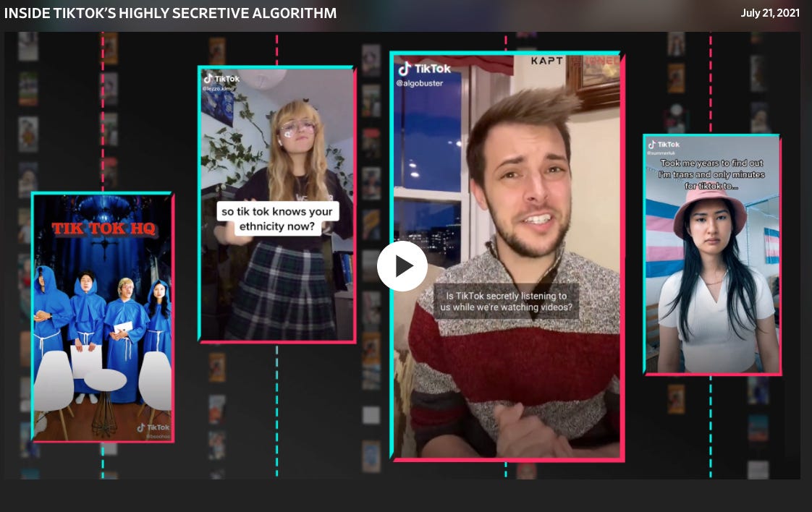This screenshot has width=812, height=512.
Task: Play the video with the center play button
Action: pyautogui.click(x=402, y=266)
